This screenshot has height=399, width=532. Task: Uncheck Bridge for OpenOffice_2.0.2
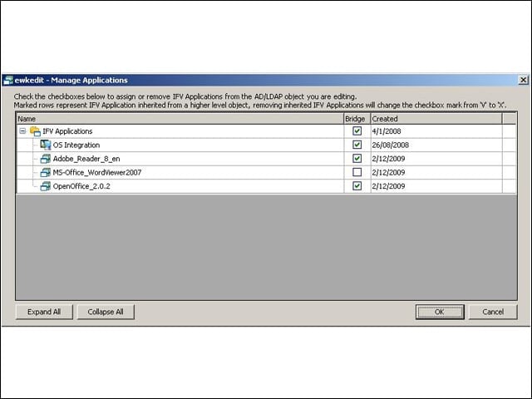click(x=357, y=186)
